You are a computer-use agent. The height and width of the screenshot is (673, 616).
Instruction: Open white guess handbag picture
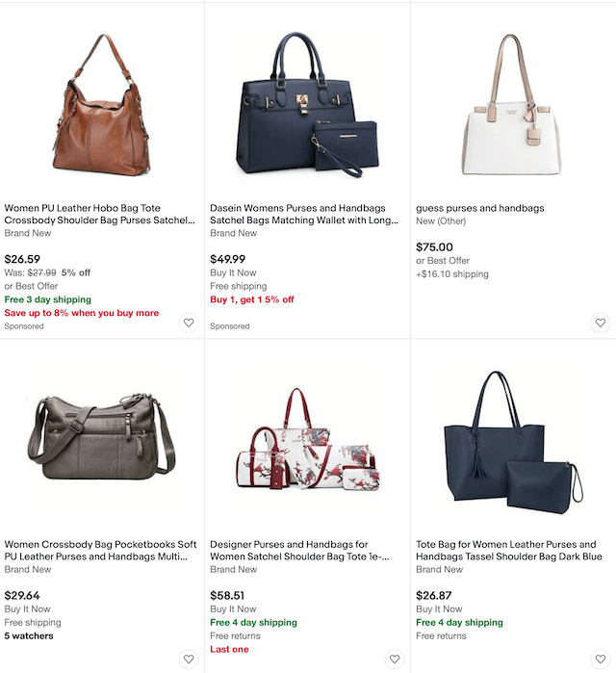[x=512, y=105]
